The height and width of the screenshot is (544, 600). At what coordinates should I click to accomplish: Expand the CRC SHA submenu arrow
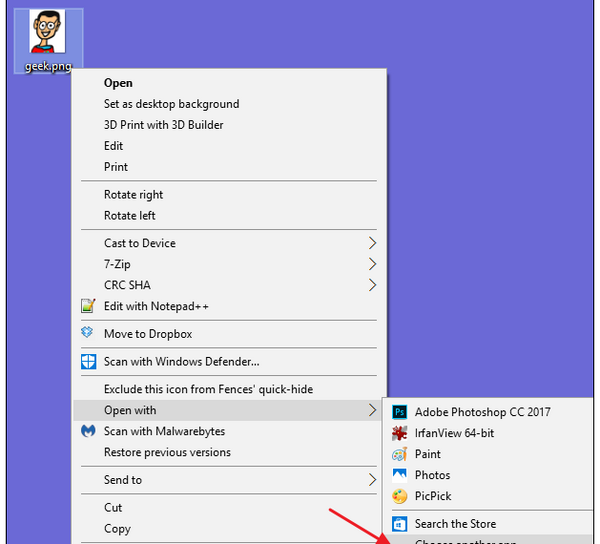coord(372,285)
